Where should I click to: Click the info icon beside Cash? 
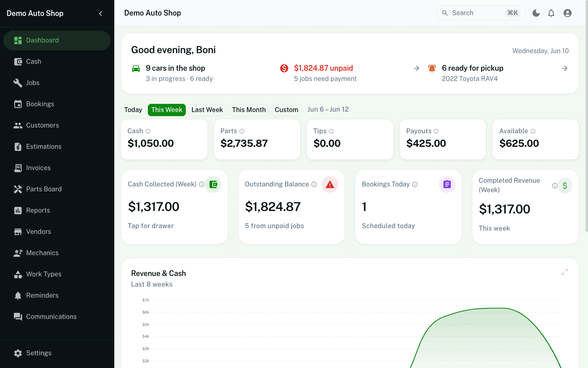click(x=148, y=131)
